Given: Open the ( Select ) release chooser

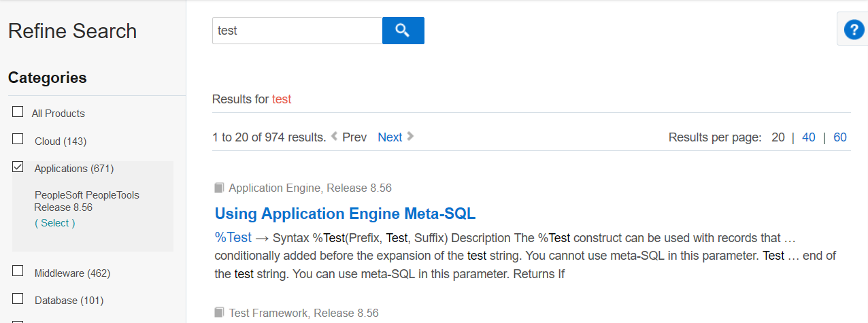Looking at the screenshot, I should click(x=54, y=223).
